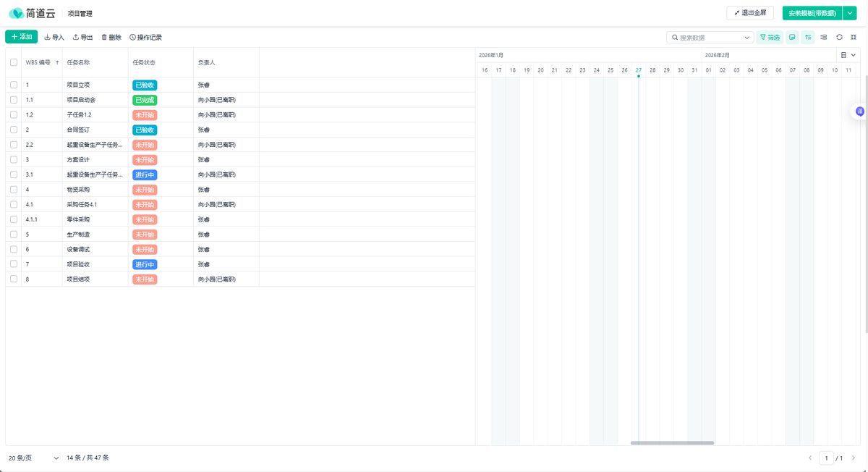This screenshot has width=868, height=472.
Task: Click the 负责人 column header
Action: pyautogui.click(x=206, y=62)
